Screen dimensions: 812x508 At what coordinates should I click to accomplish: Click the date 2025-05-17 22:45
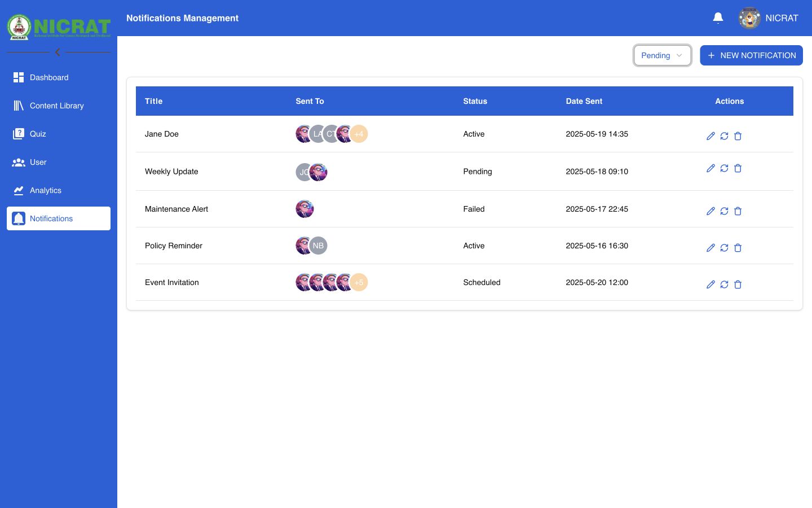click(x=597, y=209)
